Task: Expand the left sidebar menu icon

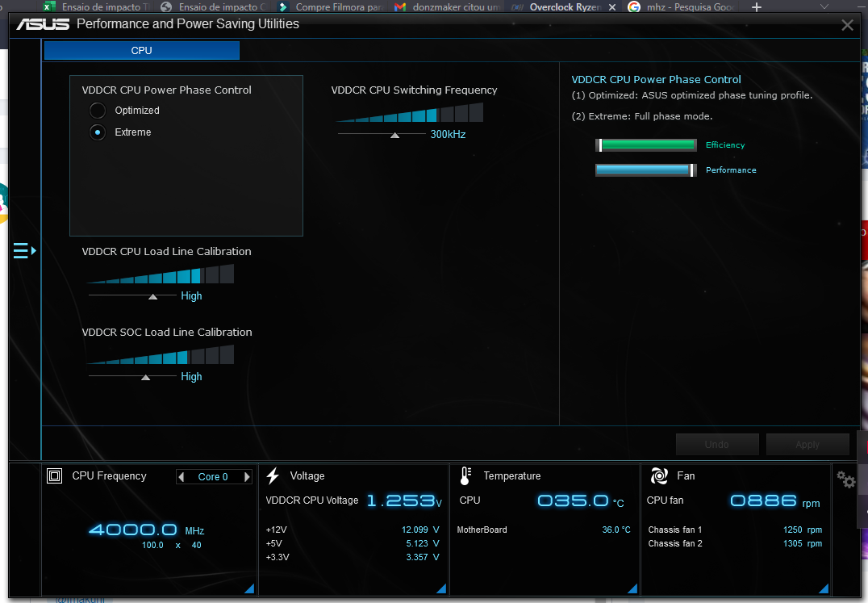Action: 24,251
